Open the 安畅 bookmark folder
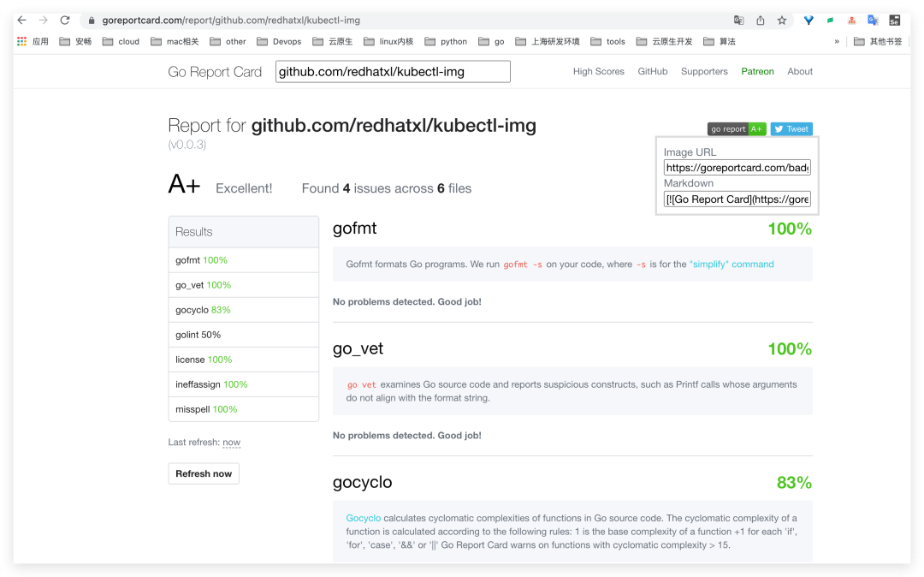Viewport: 924px width, 577px height. pos(75,41)
